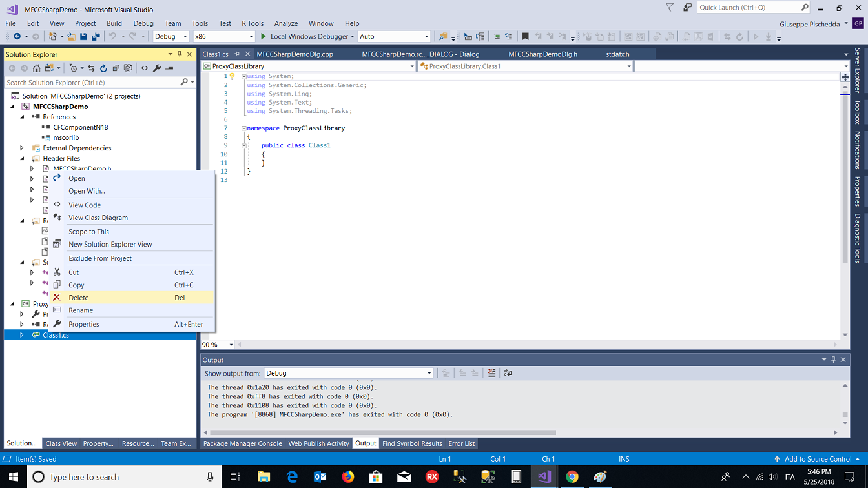Click Collapse All in Solution Explorer toolbar
The image size is (868, 488).
116,68
